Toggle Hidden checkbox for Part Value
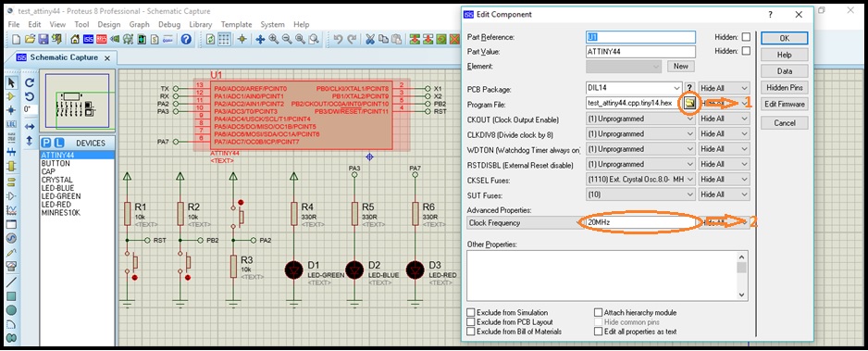The image size is (868, 351). tap(746, 51)
